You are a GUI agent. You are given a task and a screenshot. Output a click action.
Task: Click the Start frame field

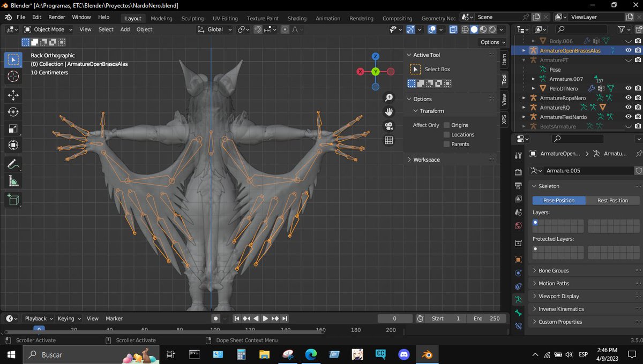pyautogui.click(x=446, y=318)
